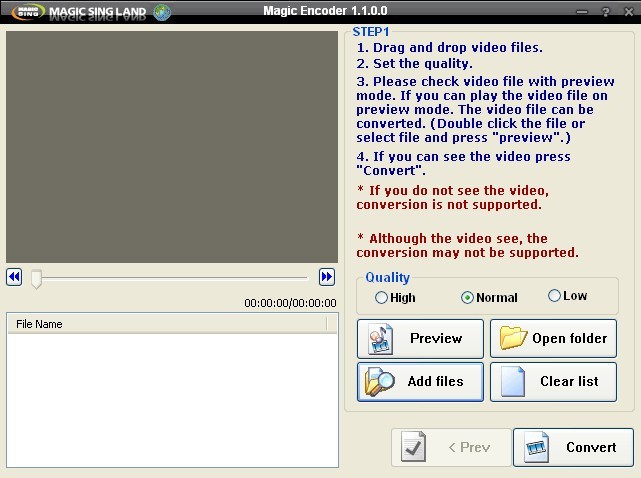The width and height of the screenshot is (641, 478).
Task: Click the Add files button
Action: (x=420, y=382)
